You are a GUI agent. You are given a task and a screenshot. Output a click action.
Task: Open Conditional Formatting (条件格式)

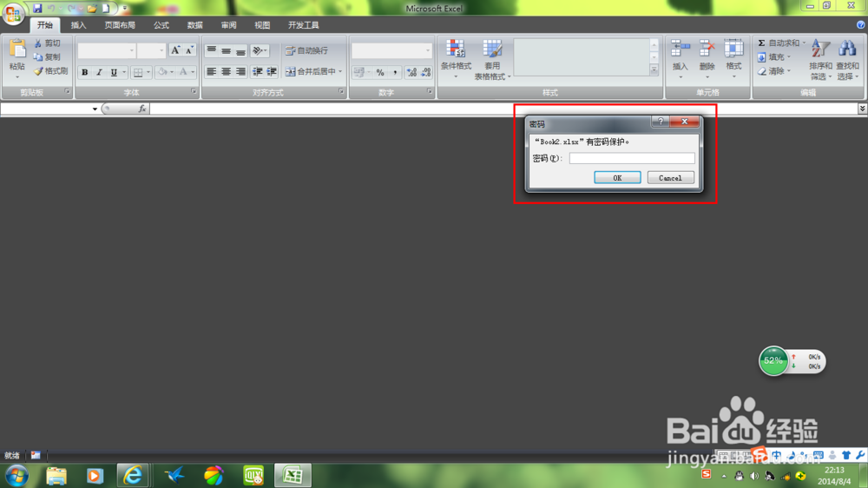tap(457, 59)
